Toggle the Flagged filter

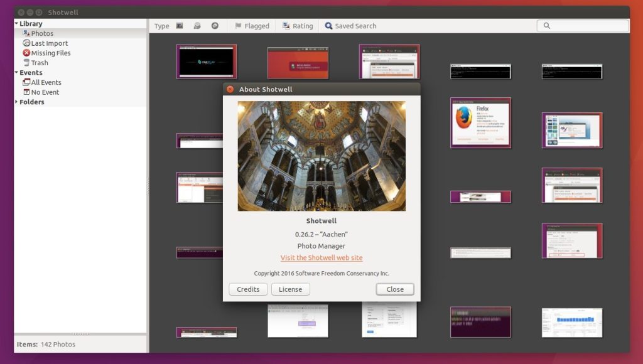pyautogui.click(x=252, y=26)
